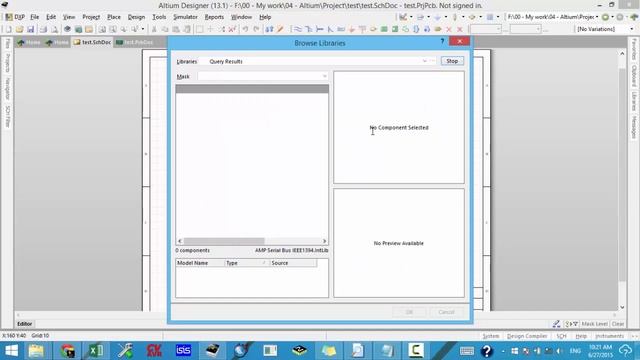Open the Tools menu

(159, 17)
